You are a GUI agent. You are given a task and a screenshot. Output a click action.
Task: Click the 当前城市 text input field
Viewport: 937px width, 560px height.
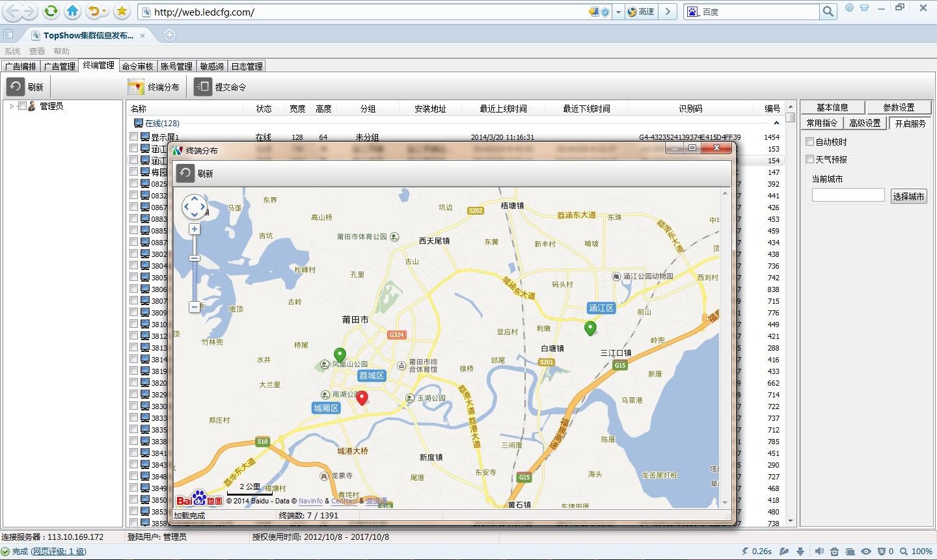pyautogui.click(x=849, y=195)
